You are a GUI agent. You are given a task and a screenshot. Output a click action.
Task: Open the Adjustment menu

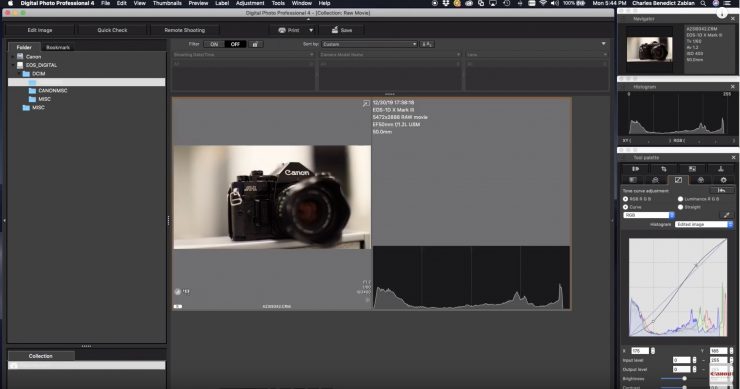click(250, 3)
